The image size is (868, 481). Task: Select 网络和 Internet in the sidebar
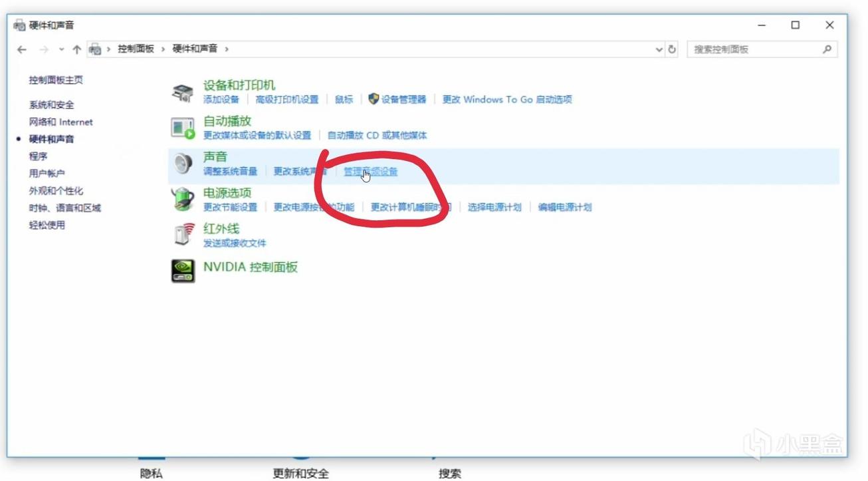point(60,122)
